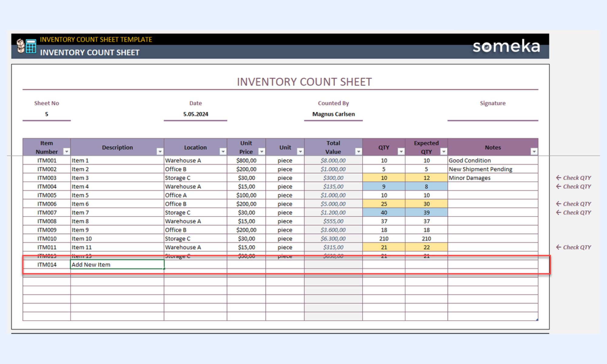Click the INVENTORY COUNT SHEET TEMPLATE title
Viewport: 607px width, 364px height.
coord(96,39)
